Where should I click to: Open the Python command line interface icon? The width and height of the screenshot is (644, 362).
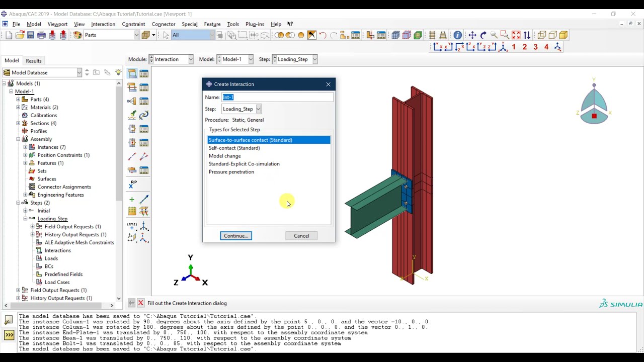(9, 335)
